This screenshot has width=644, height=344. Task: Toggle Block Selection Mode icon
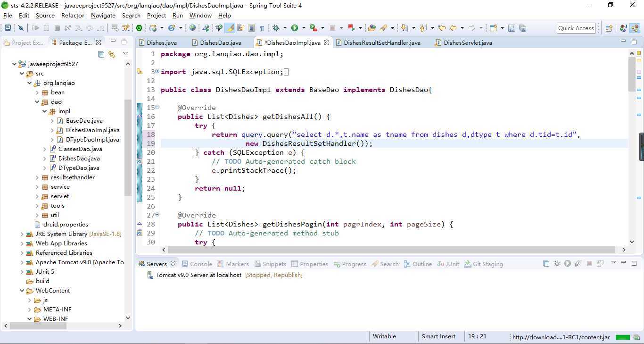click(x=251, y=28)
